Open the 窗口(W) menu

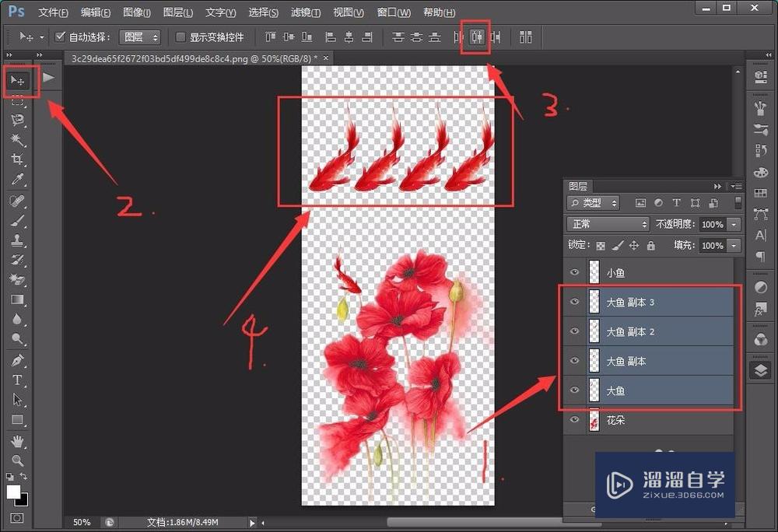tap(394, 12)
